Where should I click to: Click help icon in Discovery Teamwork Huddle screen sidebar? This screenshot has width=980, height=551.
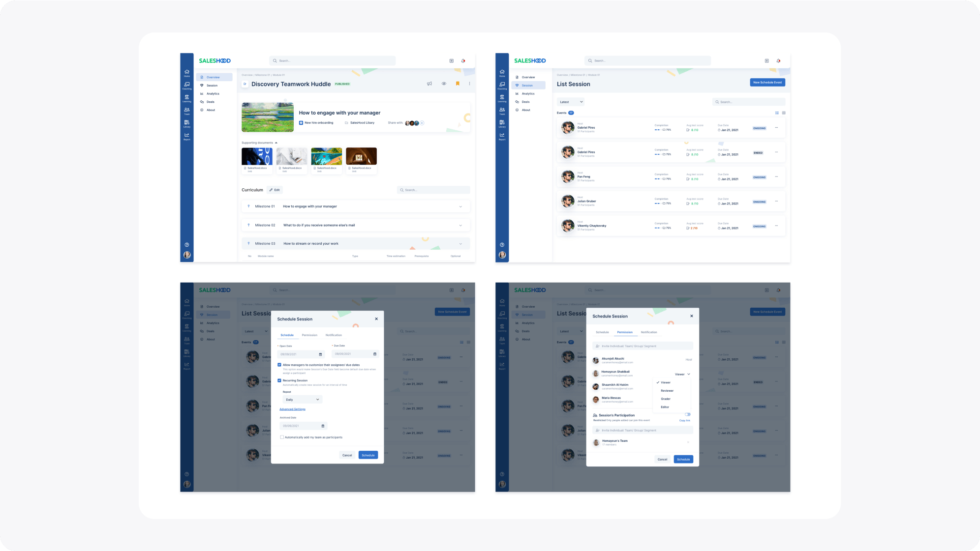[x=186, y=245]
